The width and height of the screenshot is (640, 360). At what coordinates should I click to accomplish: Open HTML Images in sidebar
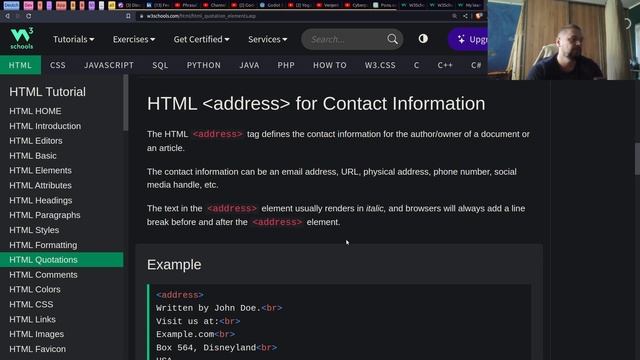pos(62,334)
